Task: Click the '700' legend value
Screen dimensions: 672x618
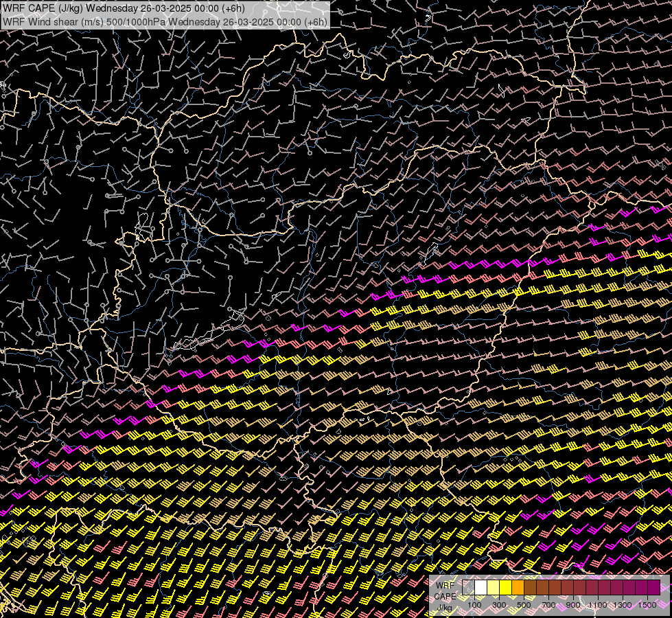Action: coord(548,605)
